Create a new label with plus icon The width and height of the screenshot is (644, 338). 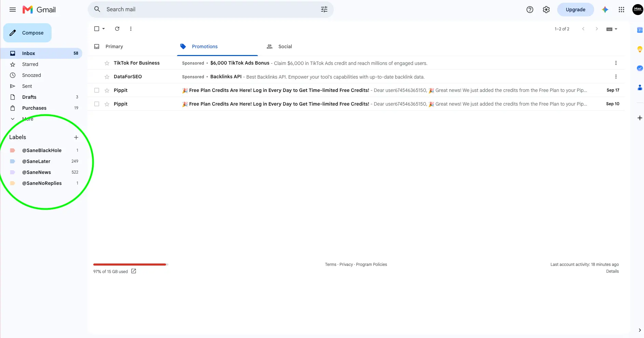pos(76,137)
